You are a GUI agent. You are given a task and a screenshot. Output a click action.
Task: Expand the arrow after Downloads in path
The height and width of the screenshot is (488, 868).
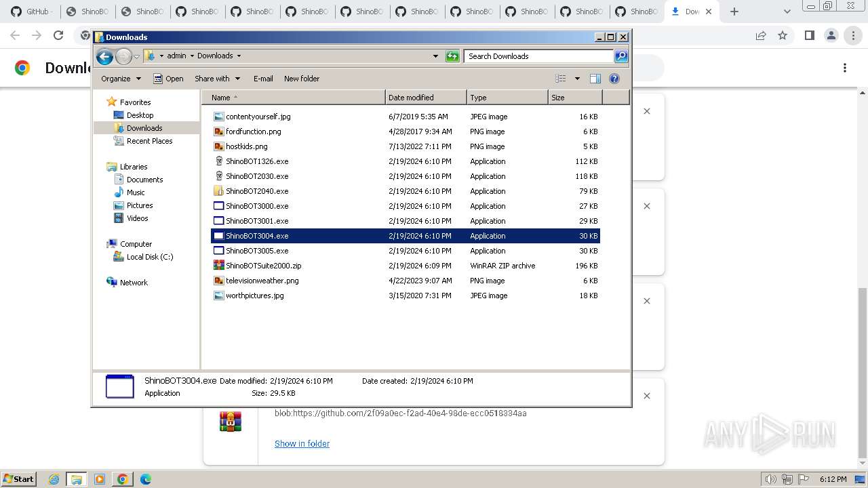[x=239, y=56]
